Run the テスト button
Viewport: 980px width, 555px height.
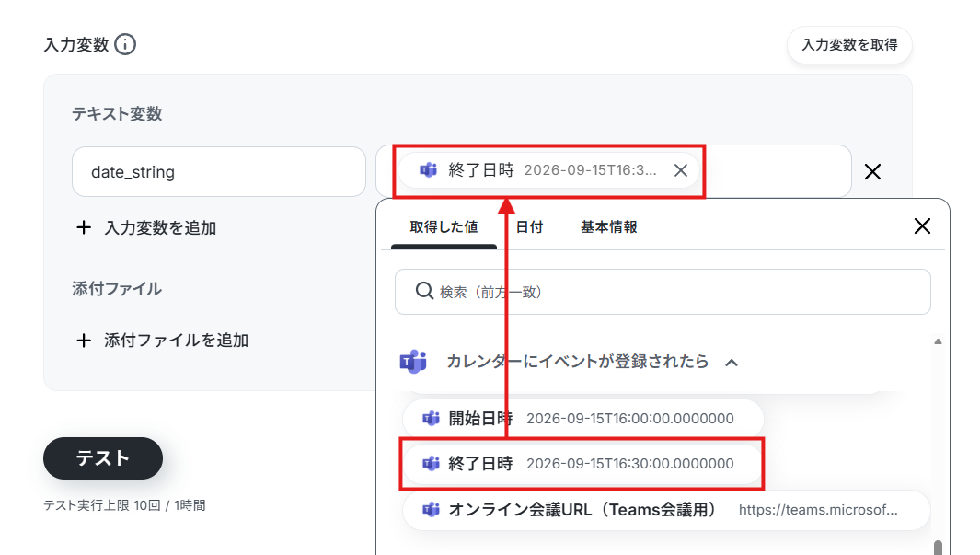tap(103, 458)
